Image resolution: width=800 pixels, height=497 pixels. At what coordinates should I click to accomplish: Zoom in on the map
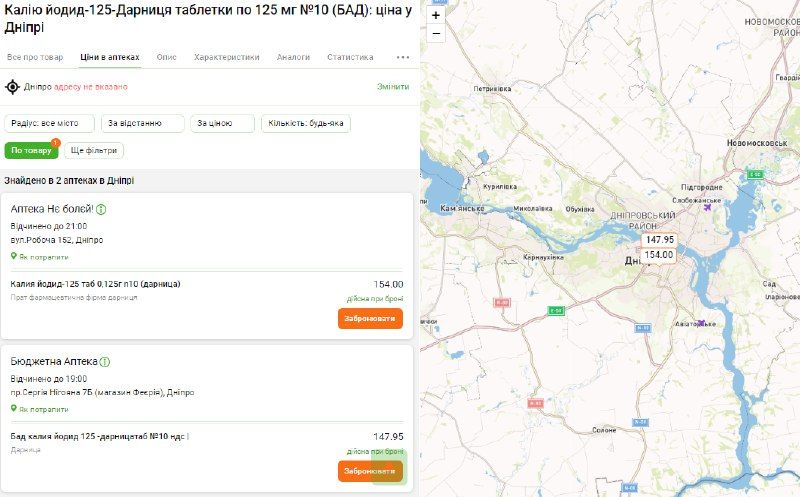[x=436, y=15]
